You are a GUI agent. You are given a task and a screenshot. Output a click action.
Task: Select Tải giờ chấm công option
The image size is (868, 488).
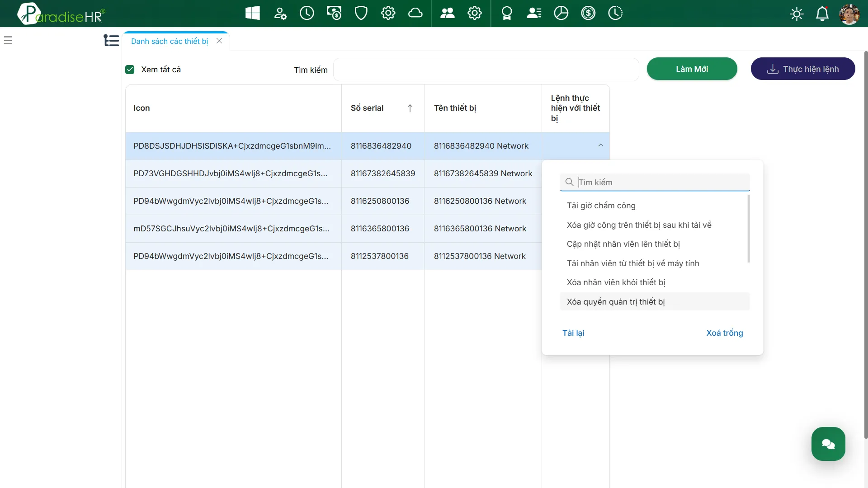[x=655, y=206]
